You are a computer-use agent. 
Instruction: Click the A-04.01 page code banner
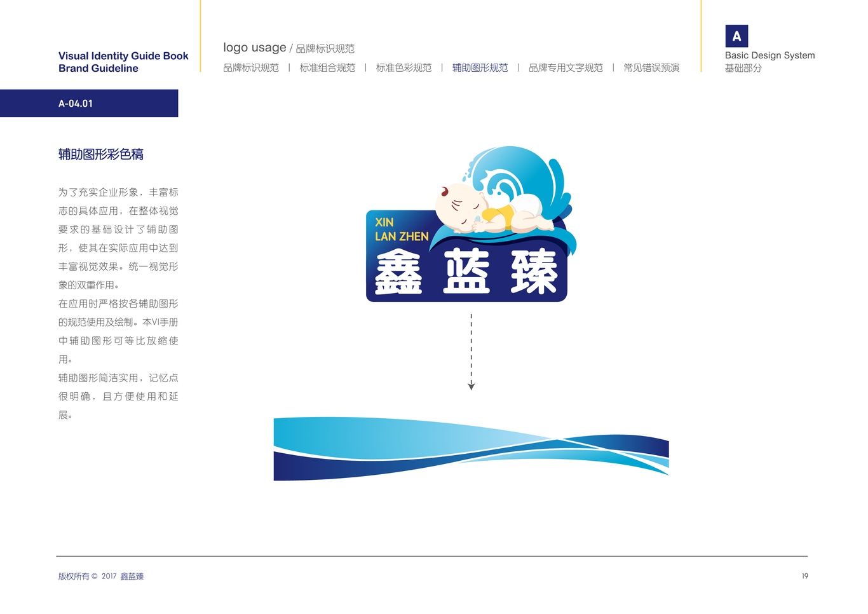click(89, 103)
